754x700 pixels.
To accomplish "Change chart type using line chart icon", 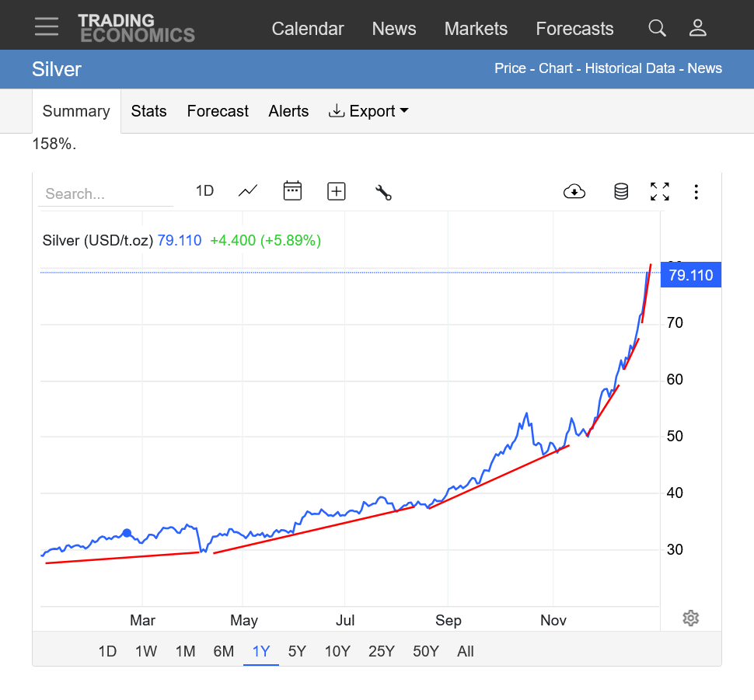I will (248, 191).
